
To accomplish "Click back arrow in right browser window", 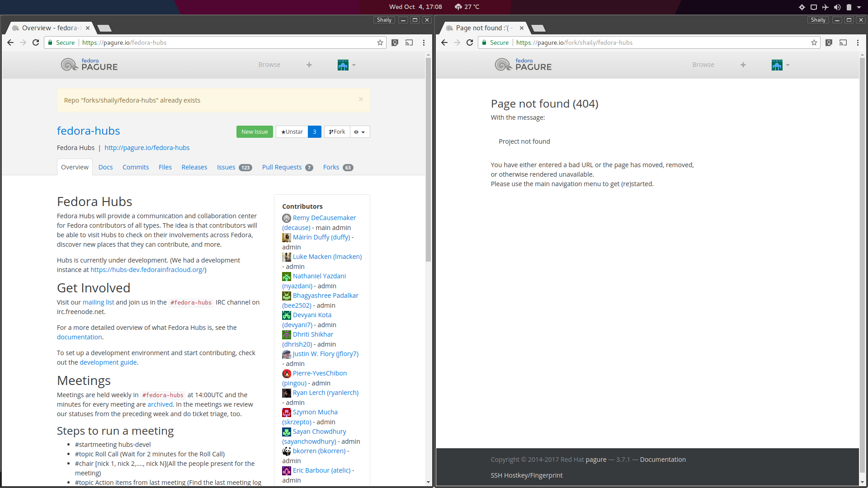I will [444, 42].
